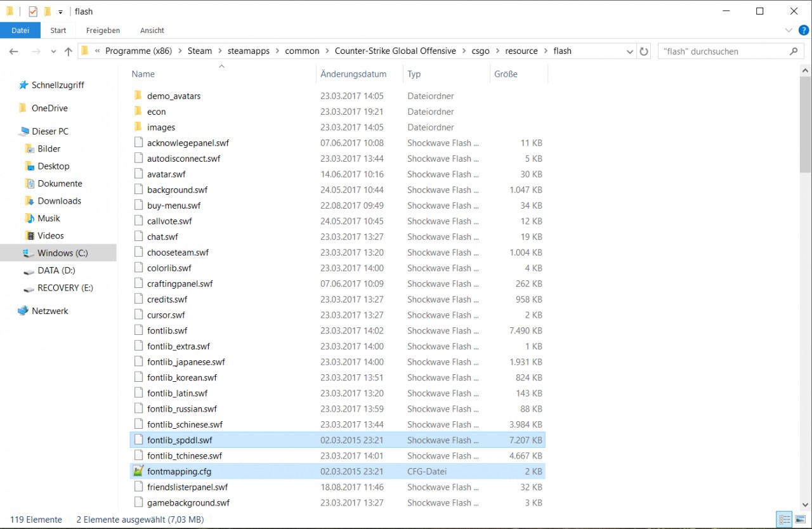This screenshot has width=812, height=529.
Task: Show hidden breadcrumb folders with double chevron
Action: (98, 51)
